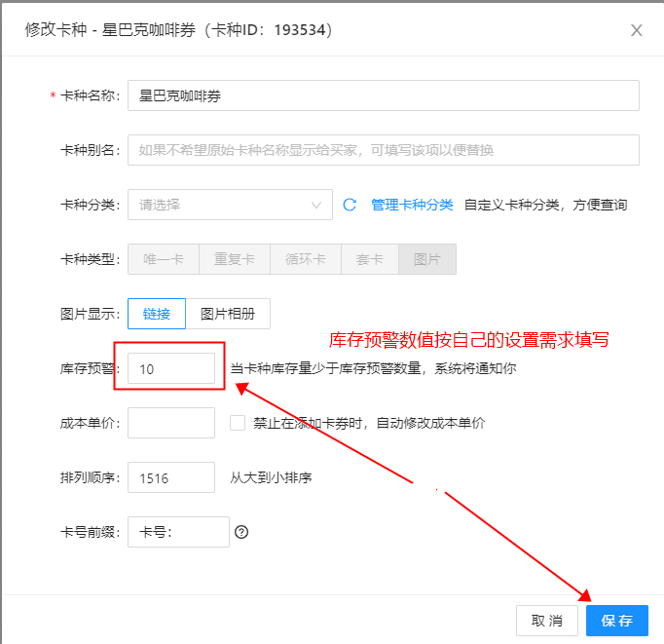Screen dimensions: 664x644
Task: Click the 保存 button
Action: (617, 621)
